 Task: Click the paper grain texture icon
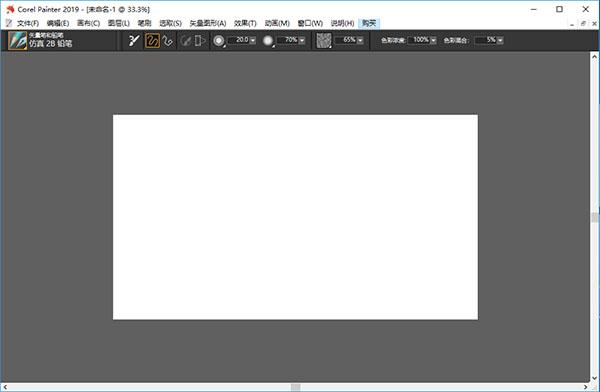click(324, 41)
